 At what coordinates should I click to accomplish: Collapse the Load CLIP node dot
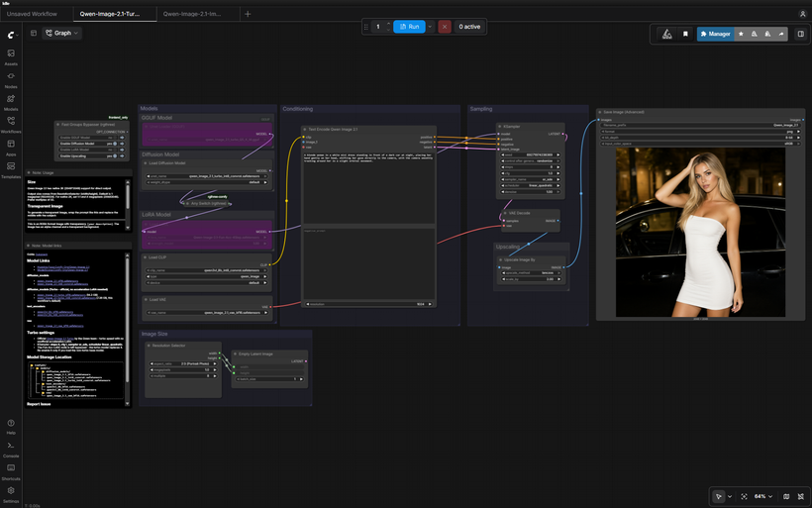(146, 257)
